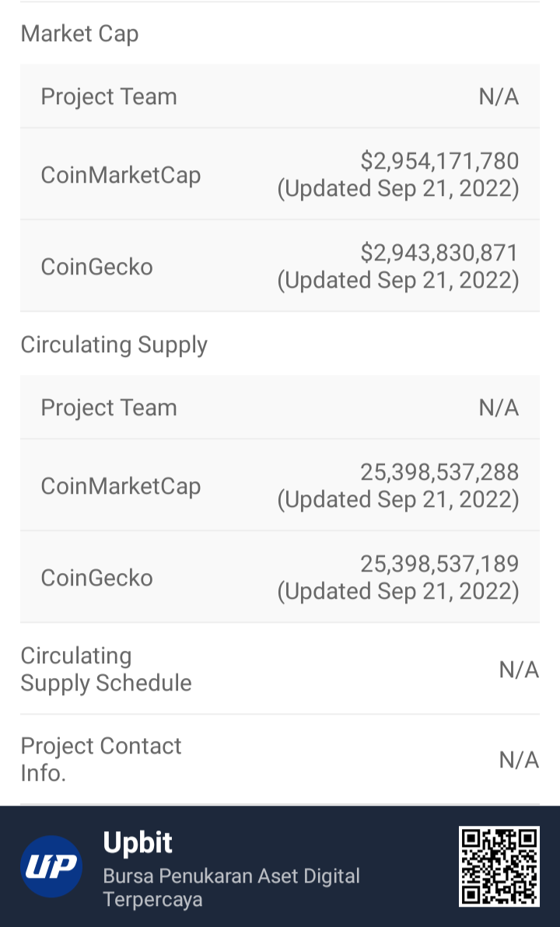The width and height of the screenshot is (560, 927).
Task: Tap the Bursa Penukaran Aset Digital Terpercaya tagline
Action: 231,887
